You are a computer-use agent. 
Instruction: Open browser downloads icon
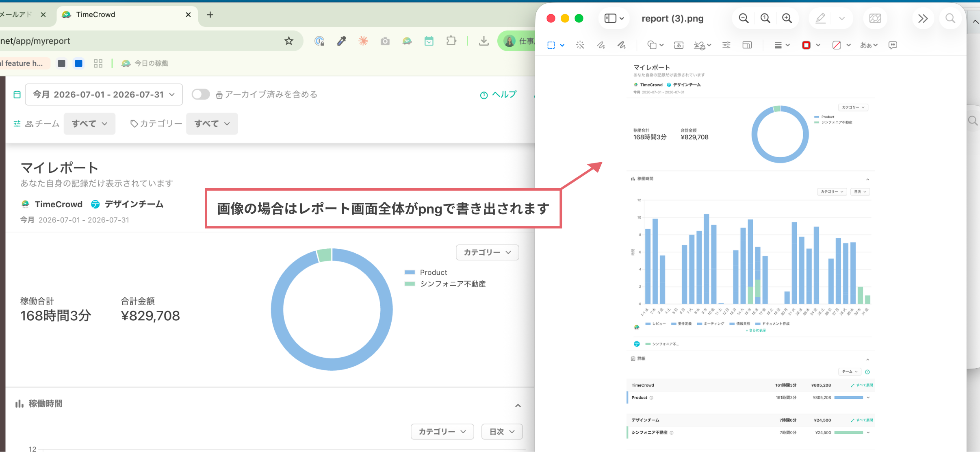point(483,41)
